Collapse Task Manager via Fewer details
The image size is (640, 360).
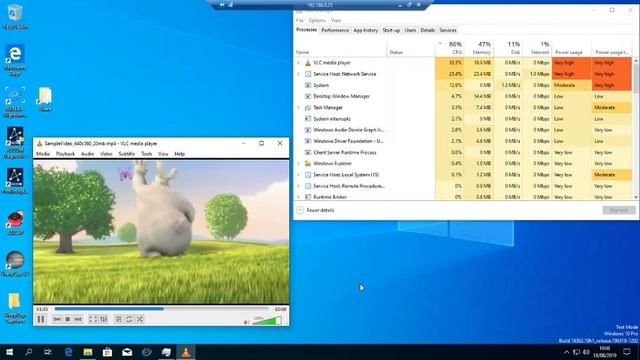(x=316, y=210)
